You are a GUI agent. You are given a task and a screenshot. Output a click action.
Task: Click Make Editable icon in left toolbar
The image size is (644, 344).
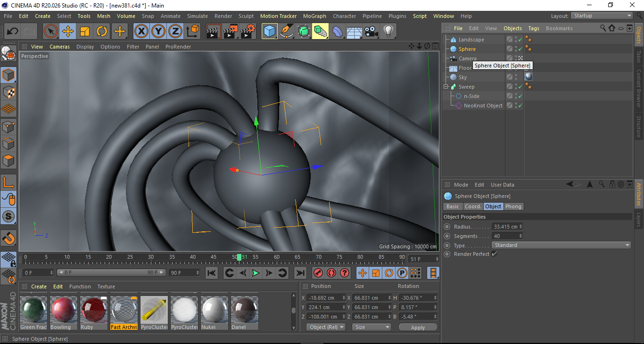coord(8,54)
